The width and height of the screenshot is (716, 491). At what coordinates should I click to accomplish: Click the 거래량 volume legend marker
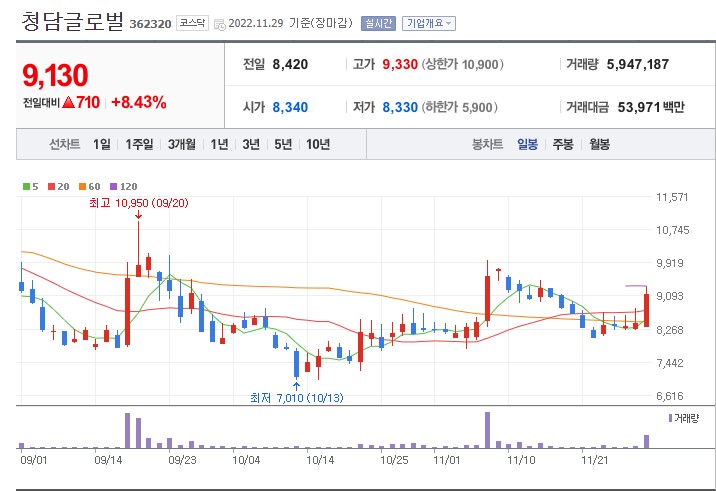[x=670, y=418]
